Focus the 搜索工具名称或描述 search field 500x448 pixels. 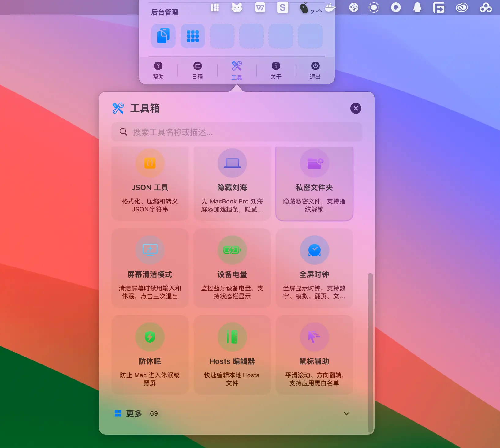point(237,132)
